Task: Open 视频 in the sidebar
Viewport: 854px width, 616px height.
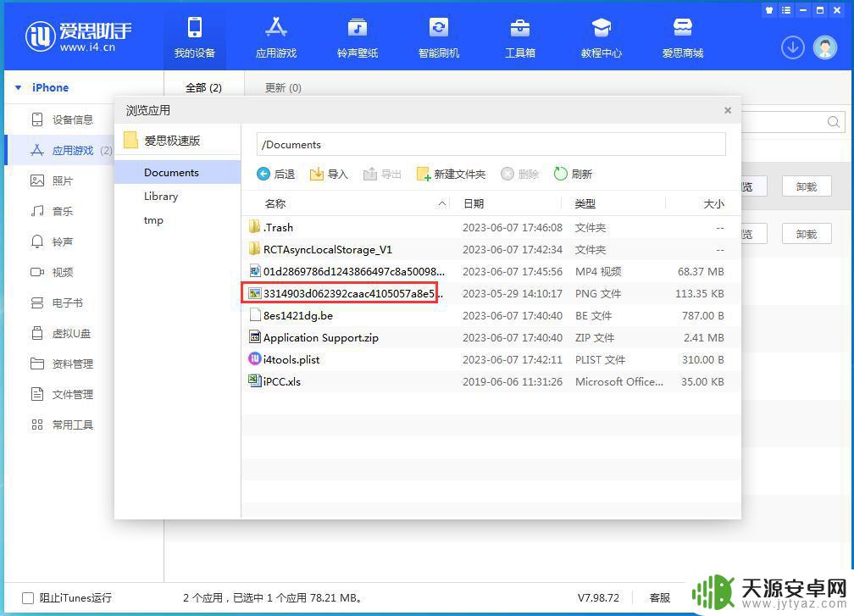Action: (52, 272)
